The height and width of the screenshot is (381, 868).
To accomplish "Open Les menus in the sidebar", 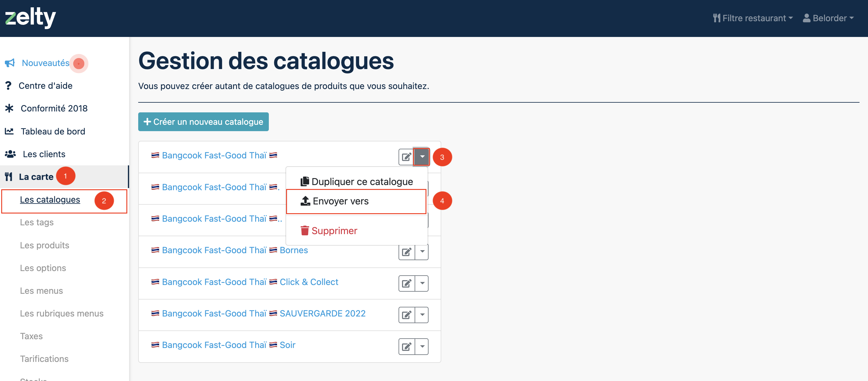I will coord(42,291).
